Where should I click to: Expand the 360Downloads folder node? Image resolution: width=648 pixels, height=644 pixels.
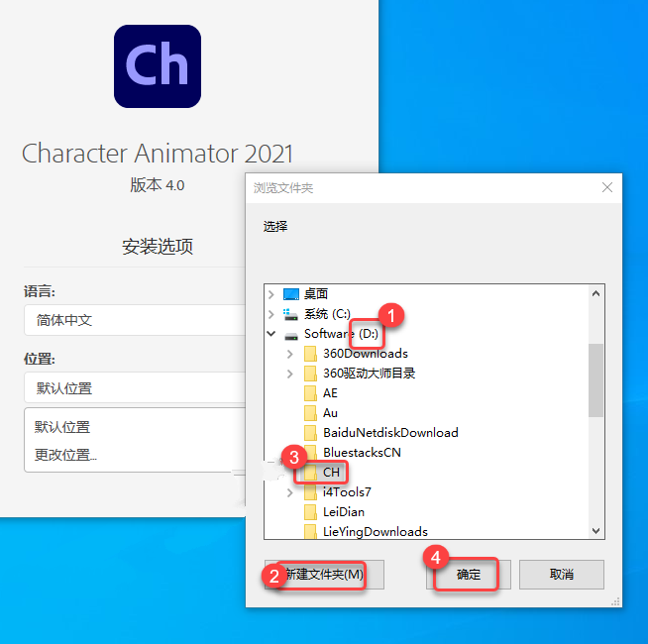[290, 354]
